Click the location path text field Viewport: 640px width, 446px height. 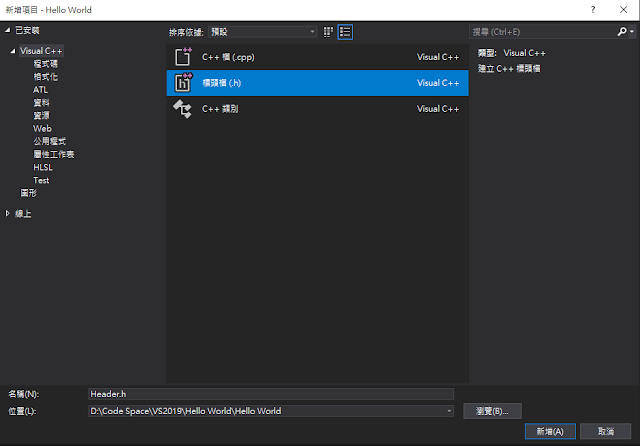[x=267, y=411]
